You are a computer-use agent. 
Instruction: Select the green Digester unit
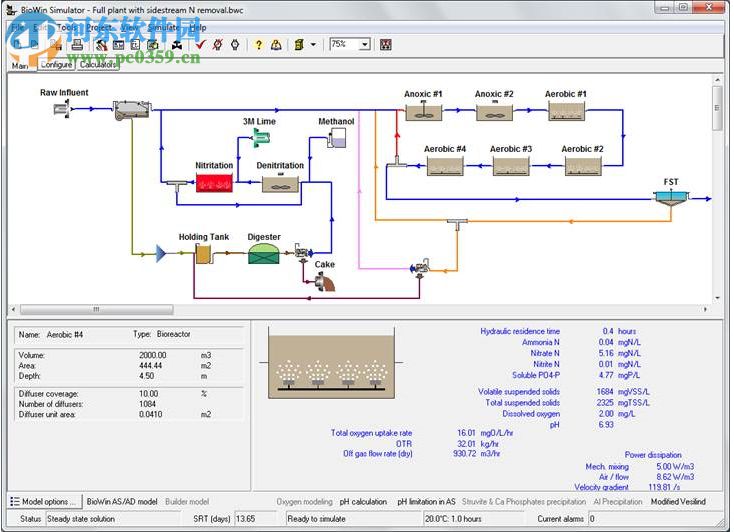pyautogui.click(x=264, y=254)
